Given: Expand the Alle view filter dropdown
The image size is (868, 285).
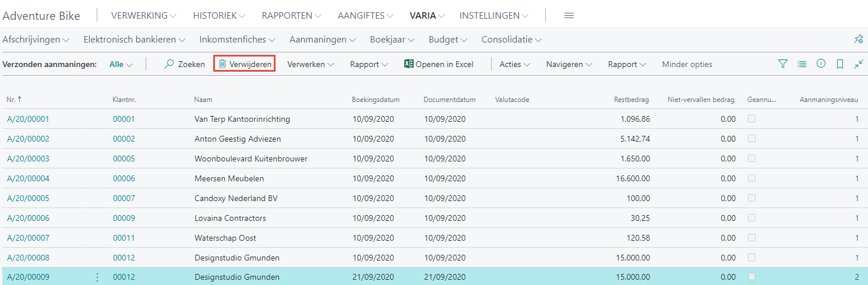Looking at the screenshot, I should click(121, 64).
